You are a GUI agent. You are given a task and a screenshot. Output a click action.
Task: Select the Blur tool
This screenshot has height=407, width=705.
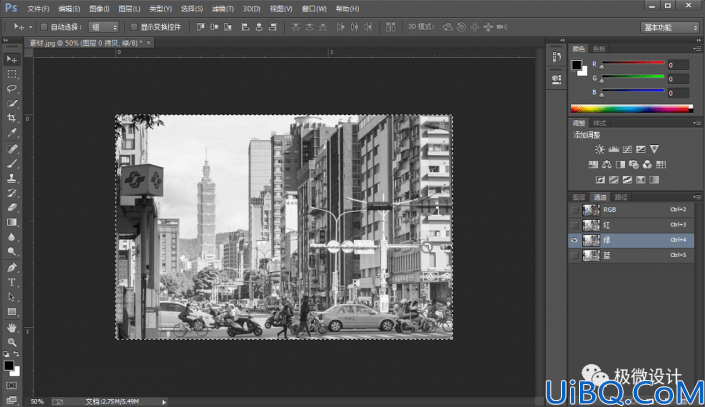(x=12, y=237)
